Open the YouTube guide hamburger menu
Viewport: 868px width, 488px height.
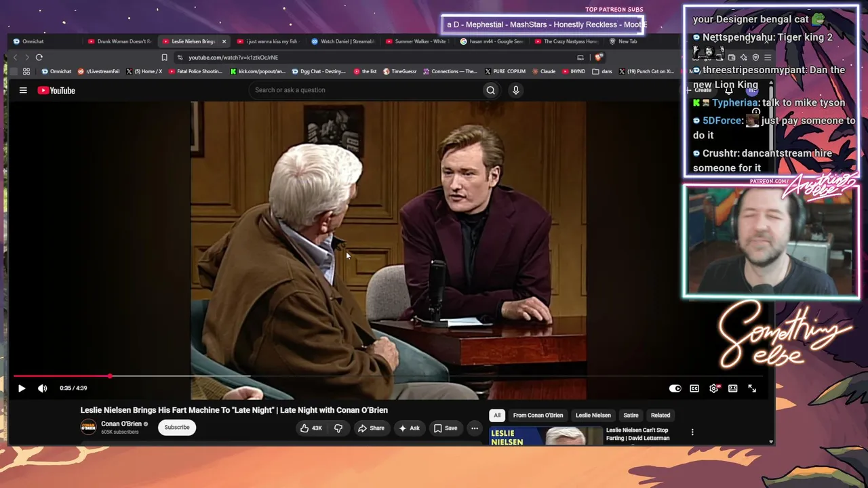pos(23,90)
